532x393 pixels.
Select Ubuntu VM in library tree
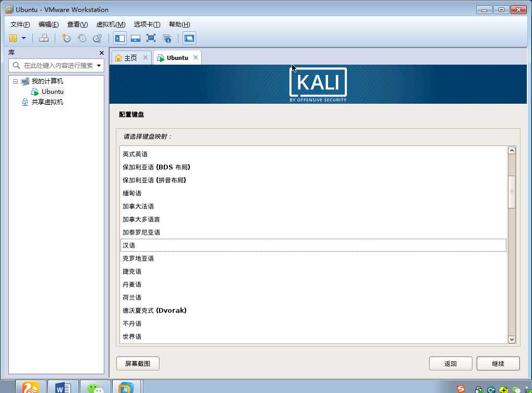click(52, 92)
